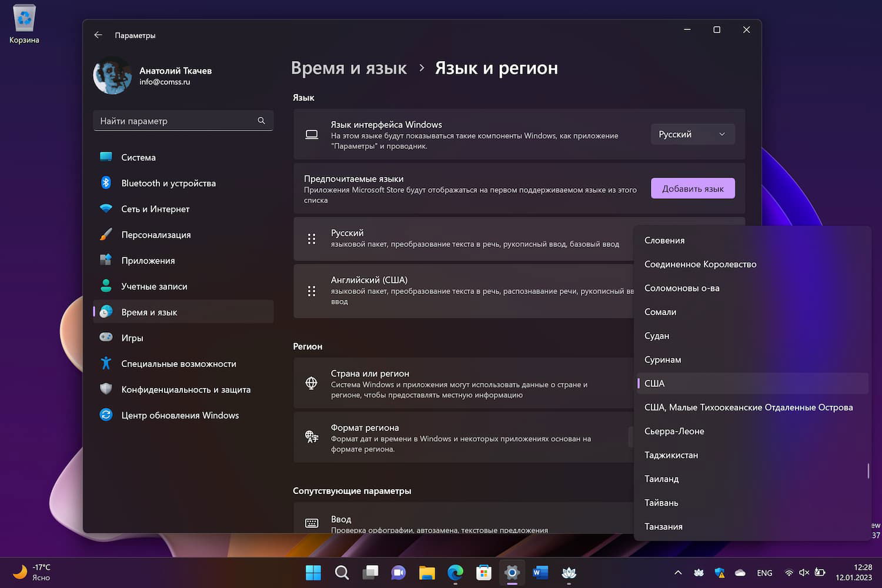882x588 pixels.
Task: Open Task View on the taskbar
Action: (370, 572)
